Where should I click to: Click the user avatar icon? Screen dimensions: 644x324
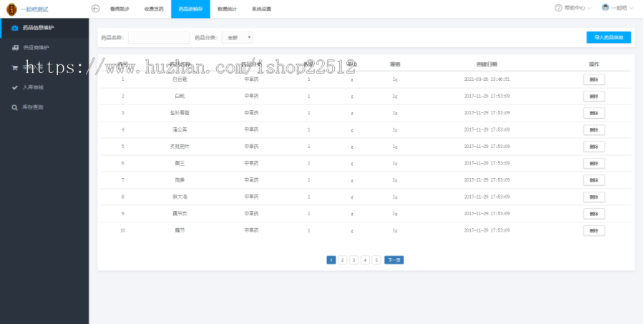(x=605, y=8)
